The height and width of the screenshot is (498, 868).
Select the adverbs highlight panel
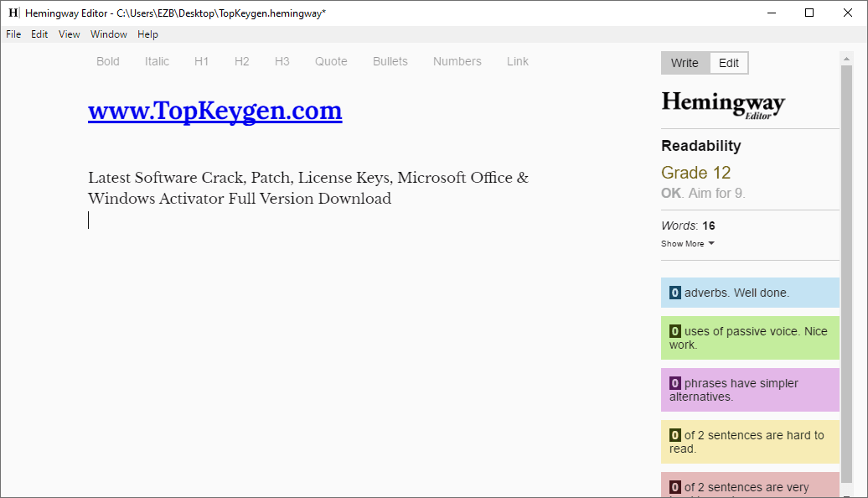pos(750,292)
